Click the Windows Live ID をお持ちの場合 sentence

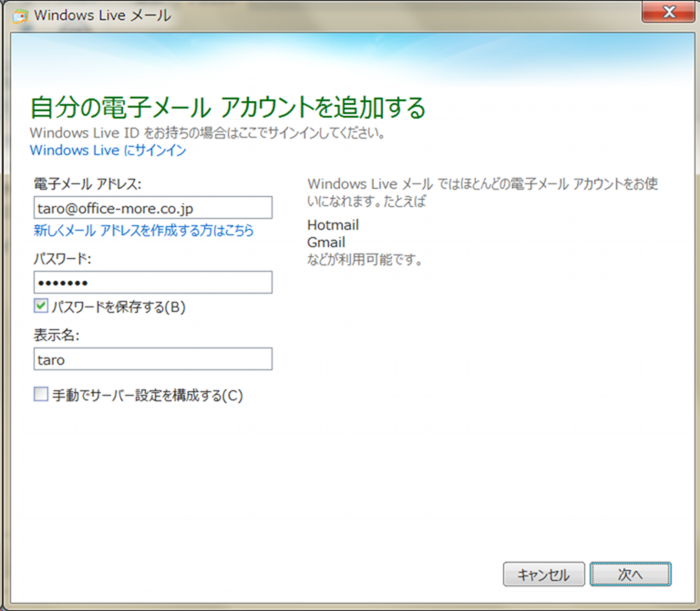[x=208, y=133]
